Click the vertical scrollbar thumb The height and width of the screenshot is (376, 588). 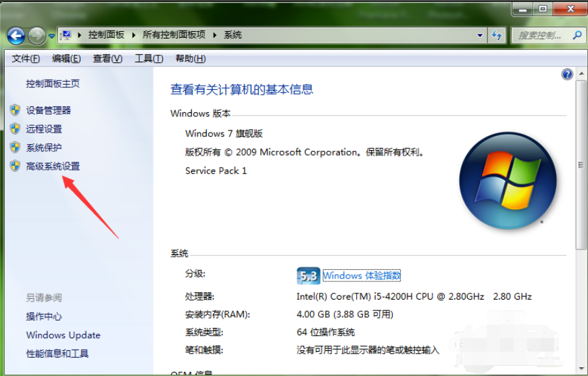(581, 162)
